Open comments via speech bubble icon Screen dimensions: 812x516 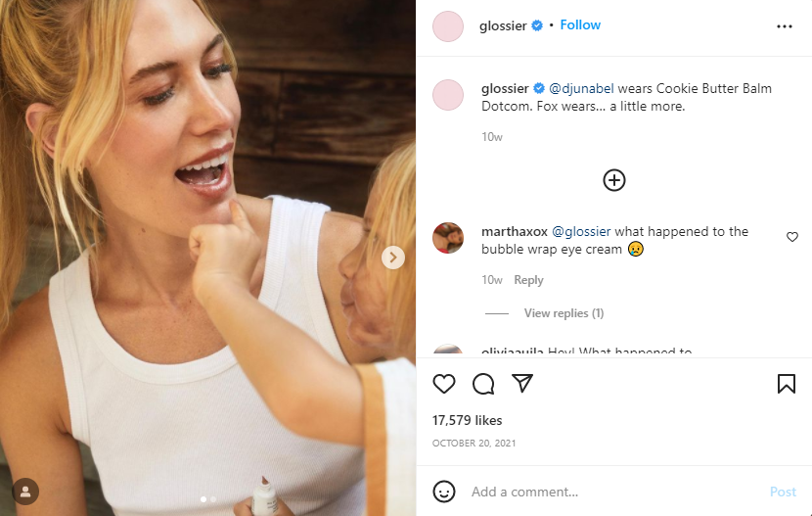click(x=483, y=384)
